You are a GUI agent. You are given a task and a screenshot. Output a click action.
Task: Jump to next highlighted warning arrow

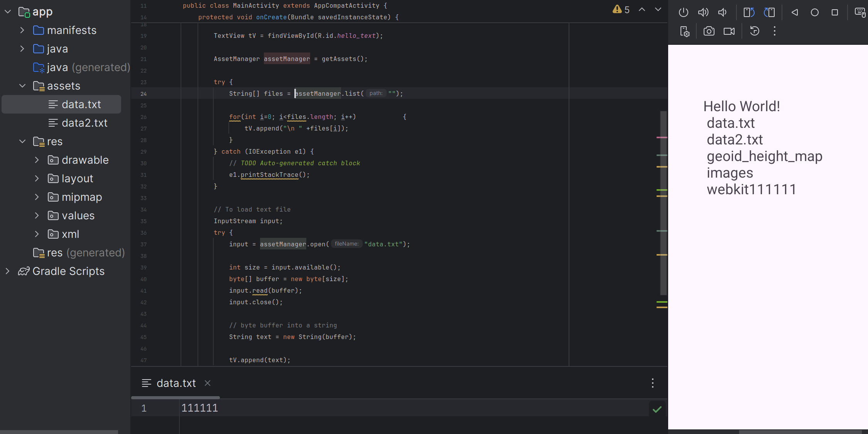coord(658,10)
